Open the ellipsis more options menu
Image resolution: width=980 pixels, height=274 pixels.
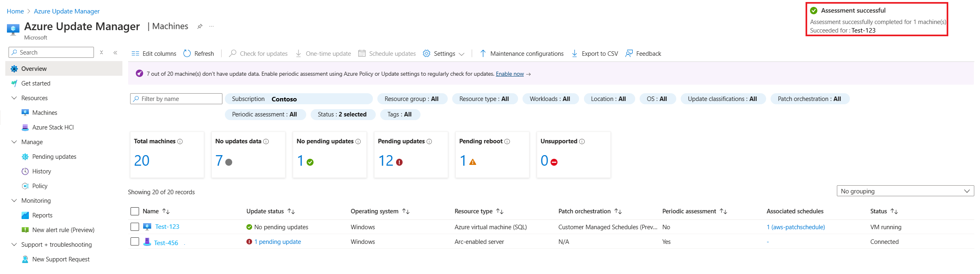[x=211, y=26]
